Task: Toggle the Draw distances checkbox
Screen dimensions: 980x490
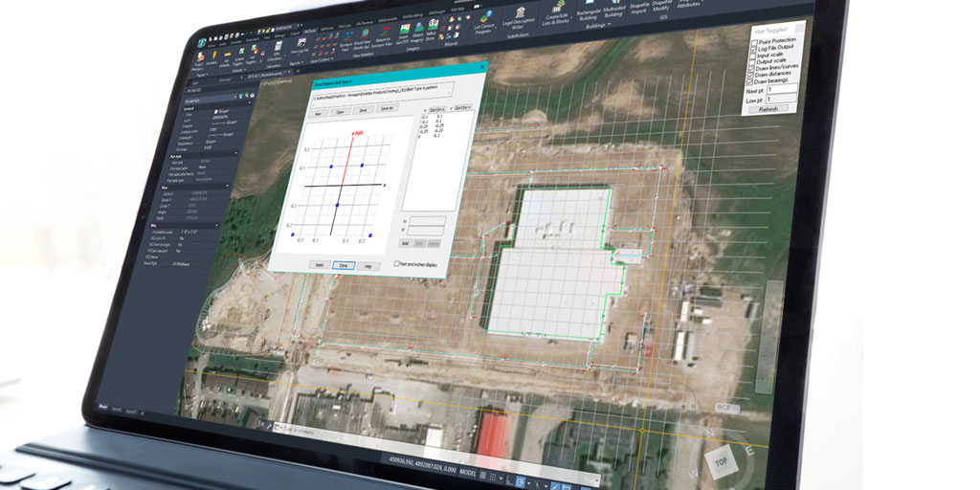Action: click(750, 75)
